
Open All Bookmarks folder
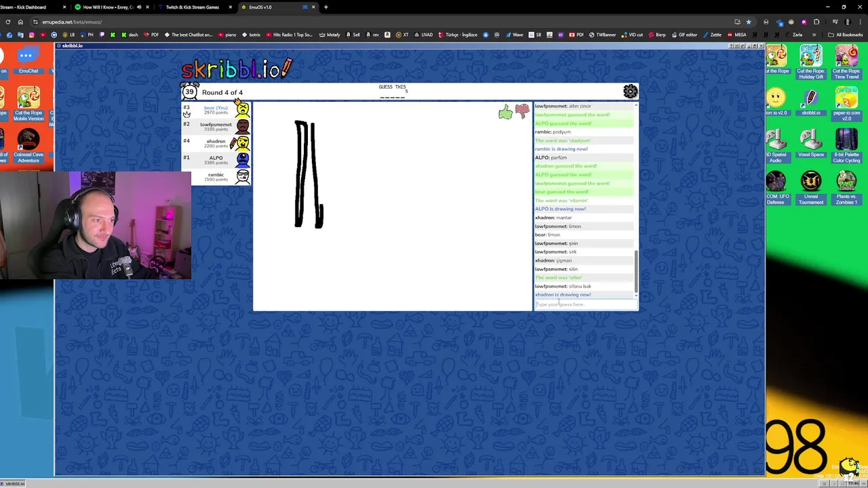click(846, 35)
